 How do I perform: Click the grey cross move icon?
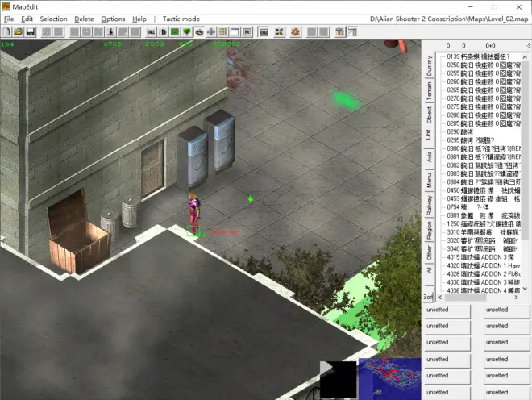tap(211, 32)
